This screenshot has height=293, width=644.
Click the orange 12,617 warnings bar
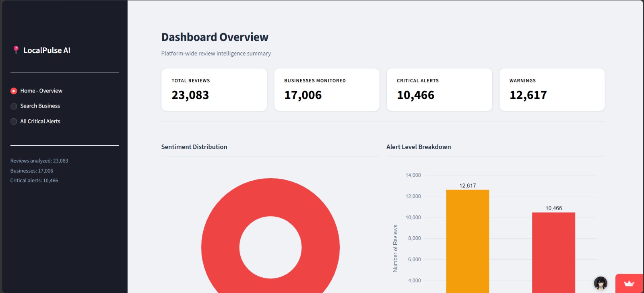[x=468, y=241]
